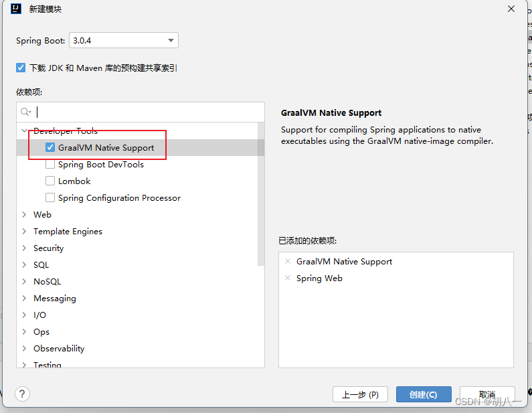Click the Lombok label text
The width and height of the screenshot is (532, 413).
click(74, 181)
